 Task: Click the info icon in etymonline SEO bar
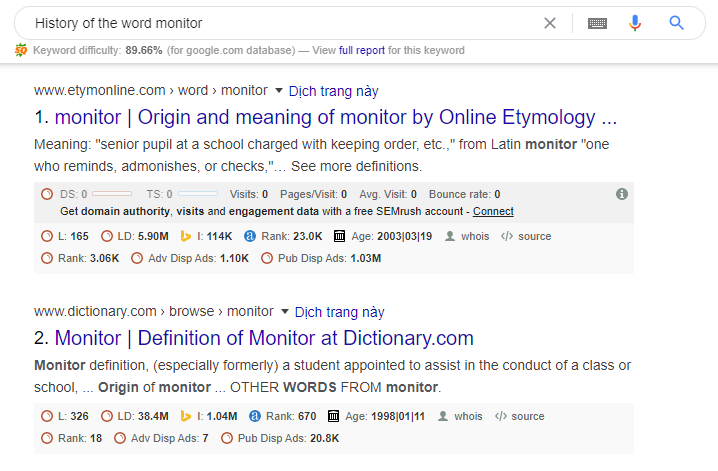pos(621,194)
